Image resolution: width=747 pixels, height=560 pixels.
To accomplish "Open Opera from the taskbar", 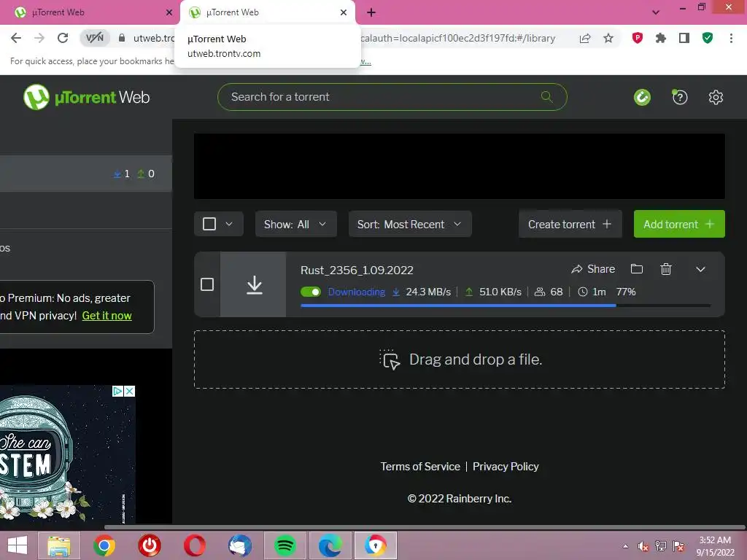I will click(194, 545).
